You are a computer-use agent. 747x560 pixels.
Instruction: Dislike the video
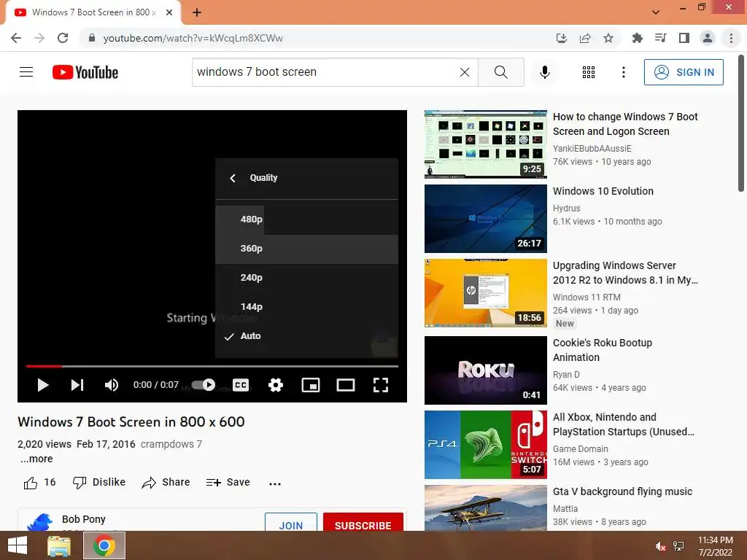(x=99, y=483)
